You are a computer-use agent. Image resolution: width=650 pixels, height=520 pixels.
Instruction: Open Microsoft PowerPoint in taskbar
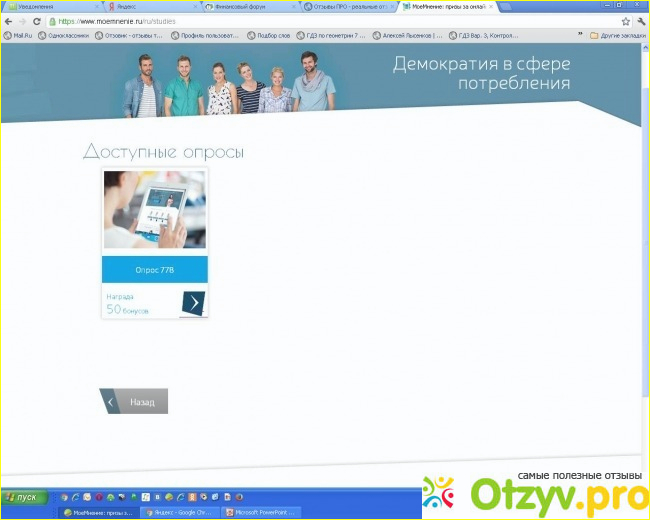(260, 511)
